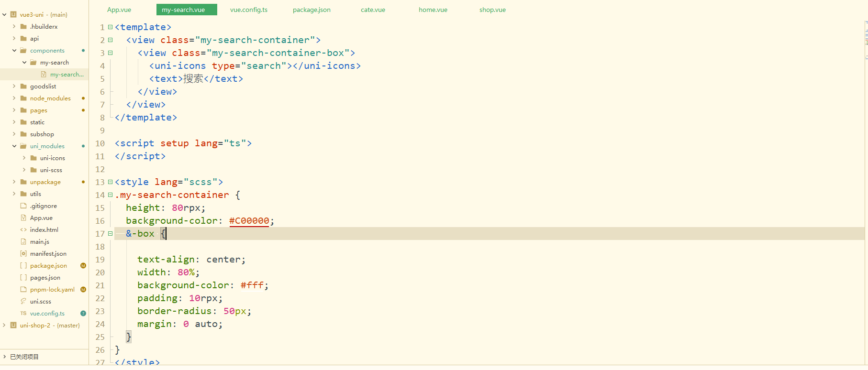The image size is (868, 370).
Task: Click the 'margin: 0 auto;' code line
Action: pyautogui.click(x=180, y=324)
